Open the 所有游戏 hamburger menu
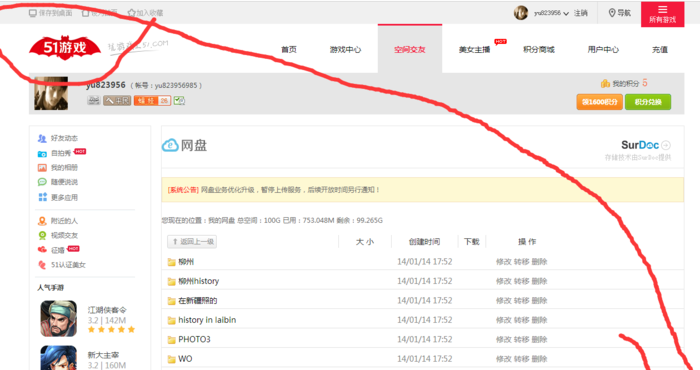This screenshot has height=370, width=700. click(662, 14)
